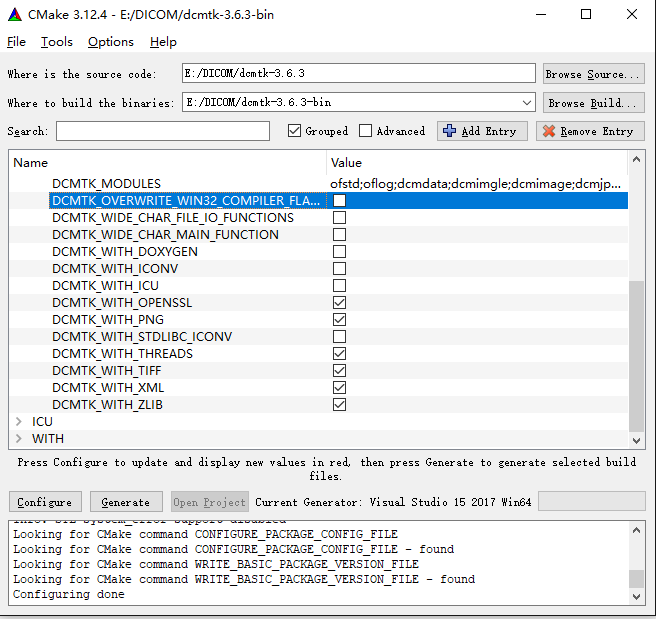Viewport: 656px width, 619px height.
Task: Expand the WITH group
Action: pos(18,438)
